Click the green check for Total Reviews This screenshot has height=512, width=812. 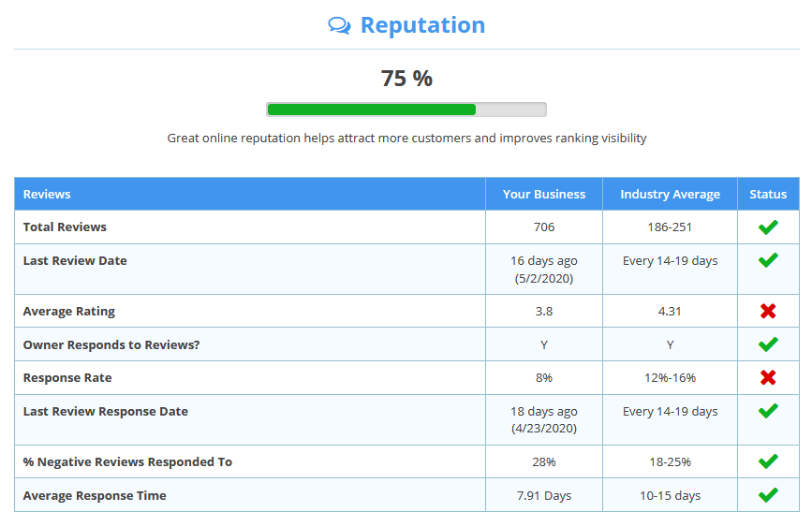[x=768, y=227]
